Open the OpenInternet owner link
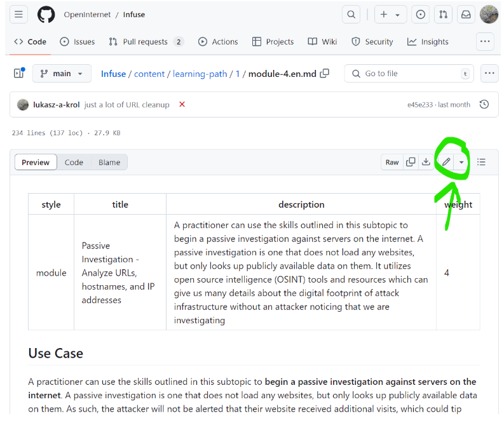Screen dimensions: 504x423 click(x=87, y=15)
